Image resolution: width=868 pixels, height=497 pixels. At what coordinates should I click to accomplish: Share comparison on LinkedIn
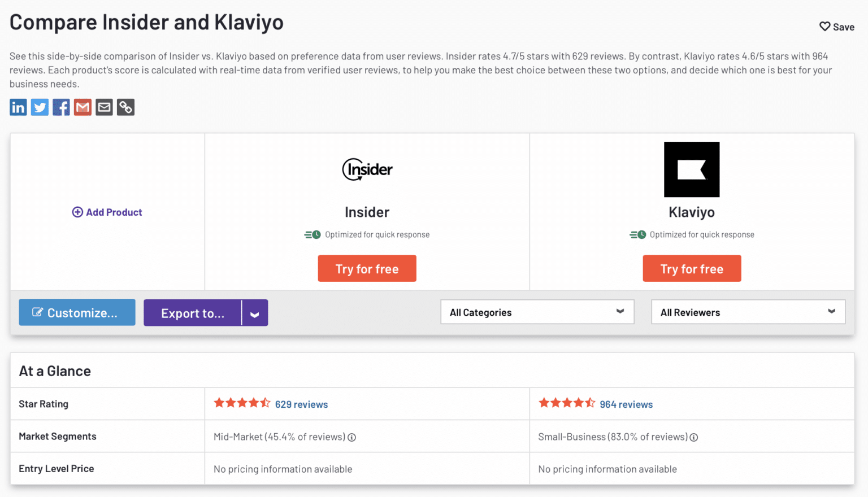[18, 107]
